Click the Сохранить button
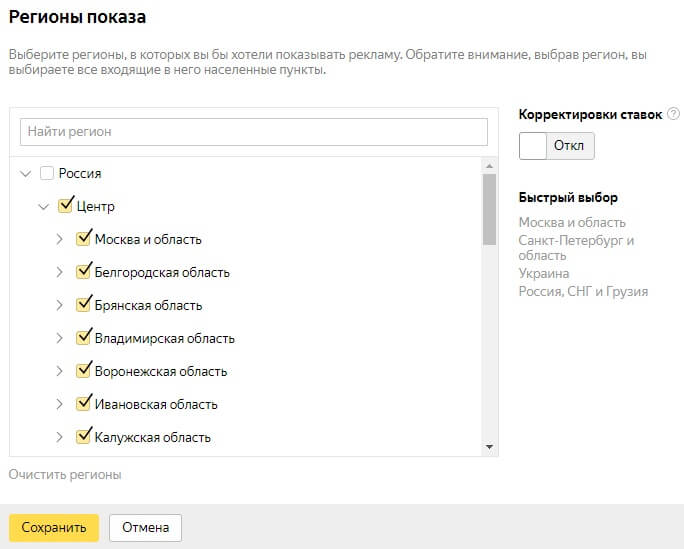Screen dimensions: 684x549 coord(54,527)
